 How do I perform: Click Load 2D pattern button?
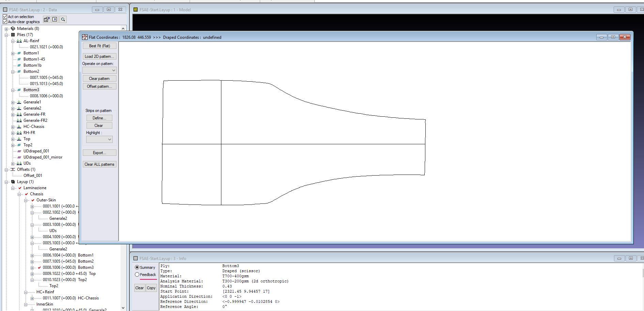tap(99, 56)
